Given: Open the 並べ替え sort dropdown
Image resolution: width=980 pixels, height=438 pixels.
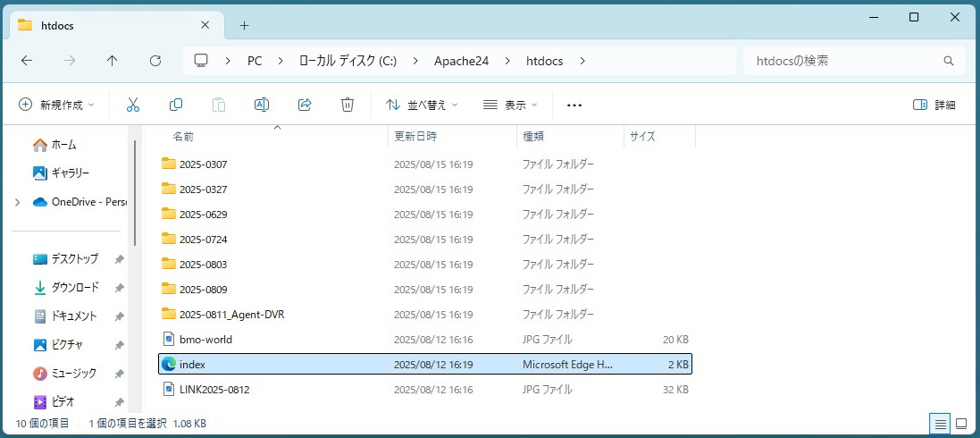Looking at the screenshot, I should click(x=422, y=105).
